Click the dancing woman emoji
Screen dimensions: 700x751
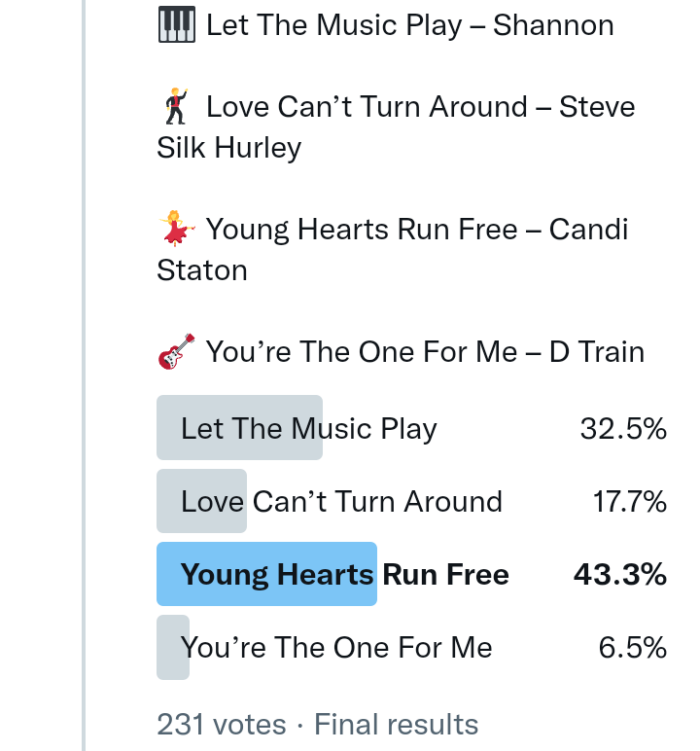click(x=176, y=229)
